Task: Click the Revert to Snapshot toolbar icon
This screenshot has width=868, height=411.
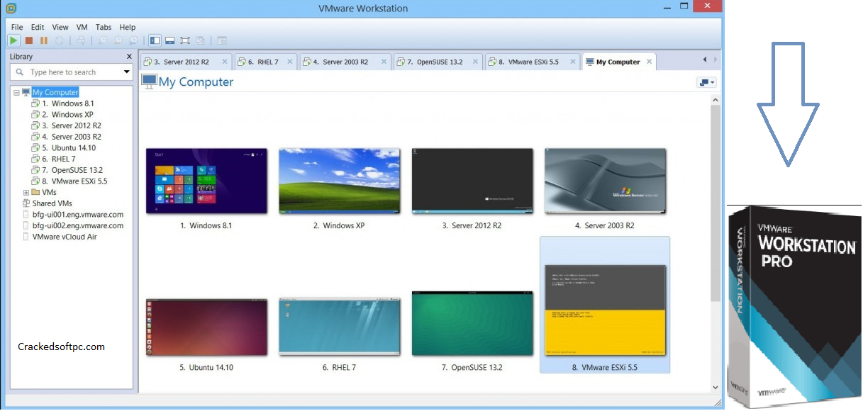Action: (x=118, y=40)
